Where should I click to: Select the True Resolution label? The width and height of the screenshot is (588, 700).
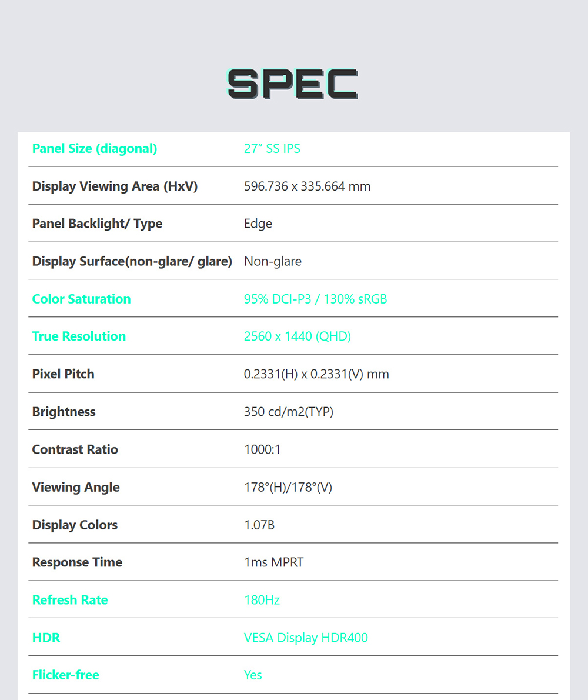tap(79, 336)
